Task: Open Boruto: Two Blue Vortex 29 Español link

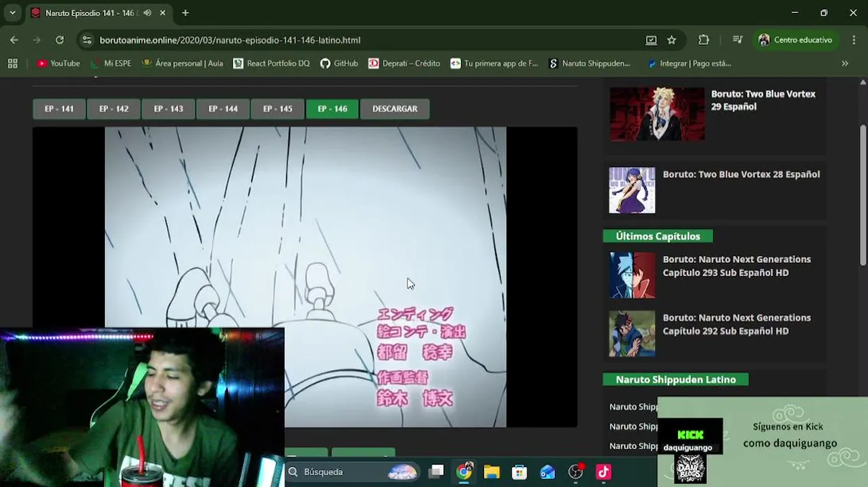Action: [763, 100]
